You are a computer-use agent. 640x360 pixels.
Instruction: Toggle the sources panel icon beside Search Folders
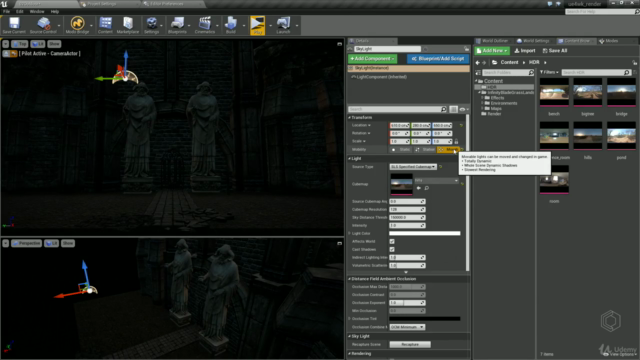click(x=478, y=73)
